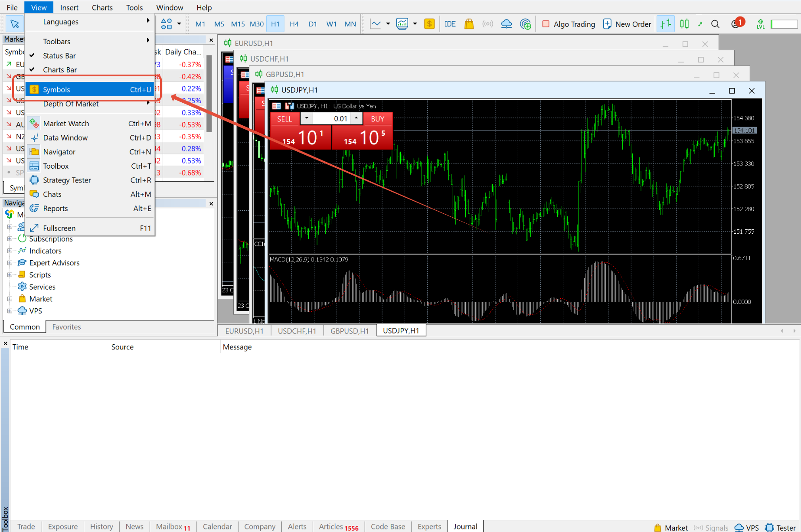Click the line chart type icon
The width and height of the screenshot is (801, 532).
(376, 24)
